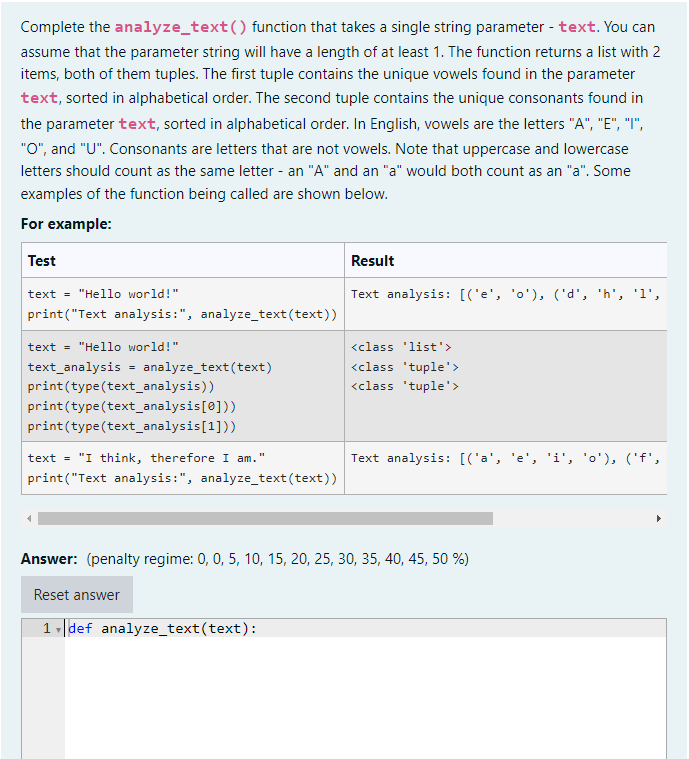Click in the empty code editor area

tap(365, 697)
